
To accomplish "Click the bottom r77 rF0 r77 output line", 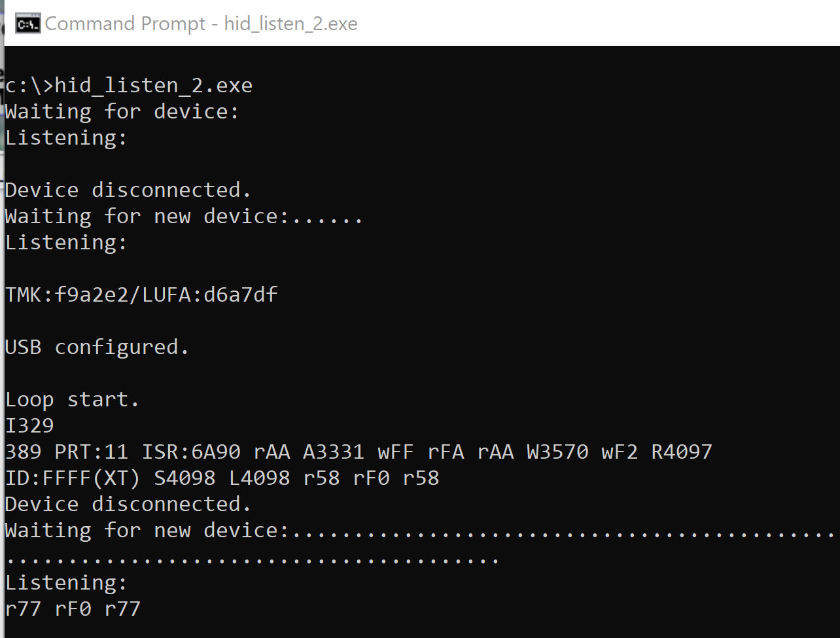I will tap(72, 609).
